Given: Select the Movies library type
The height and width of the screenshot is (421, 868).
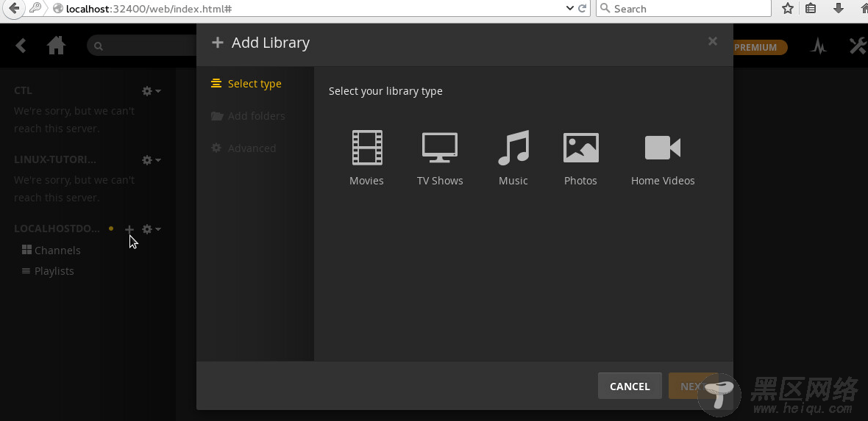Looking at the screenshot, I should tap(366, 158).
